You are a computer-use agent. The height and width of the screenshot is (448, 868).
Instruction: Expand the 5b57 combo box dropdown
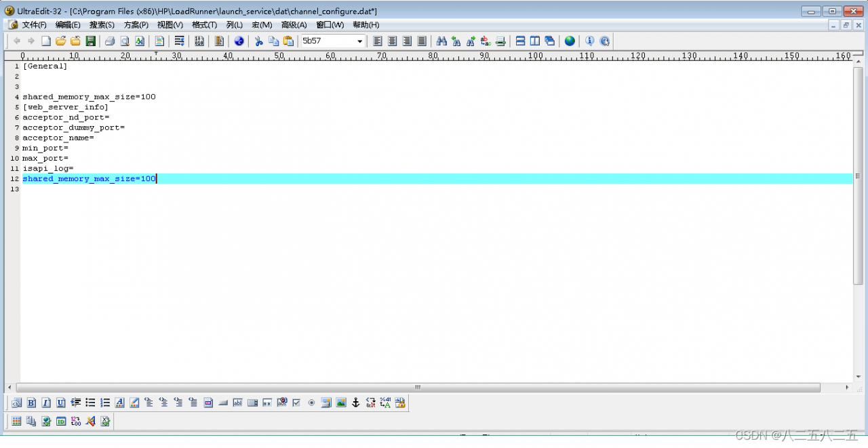pos(359,41)
